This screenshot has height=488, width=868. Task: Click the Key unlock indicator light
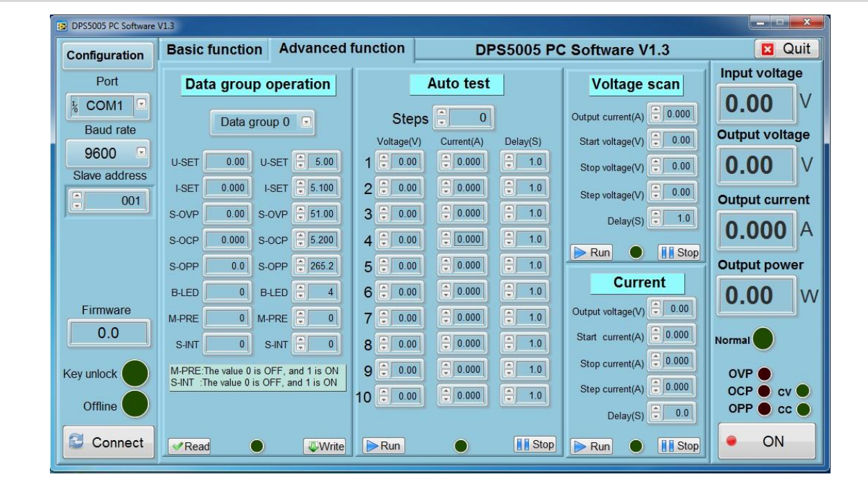tap(135, 374)
